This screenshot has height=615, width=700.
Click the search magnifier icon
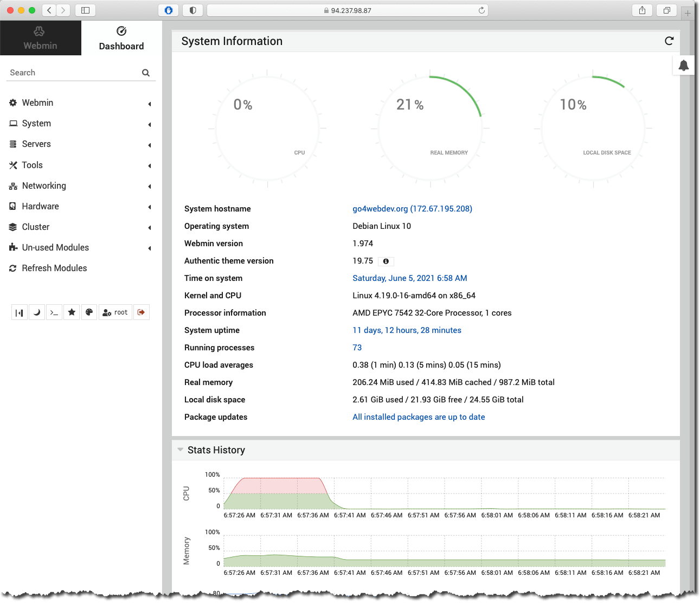click(x=146, y=73)
